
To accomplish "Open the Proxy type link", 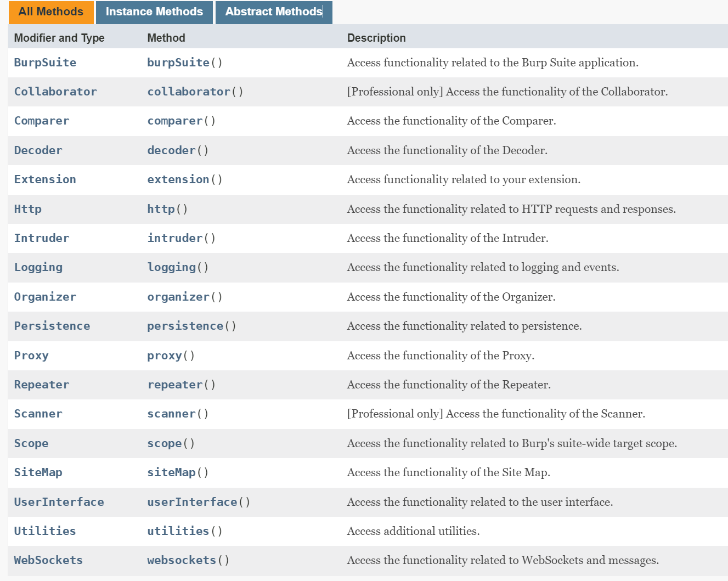I will click(x=31, y=356).
